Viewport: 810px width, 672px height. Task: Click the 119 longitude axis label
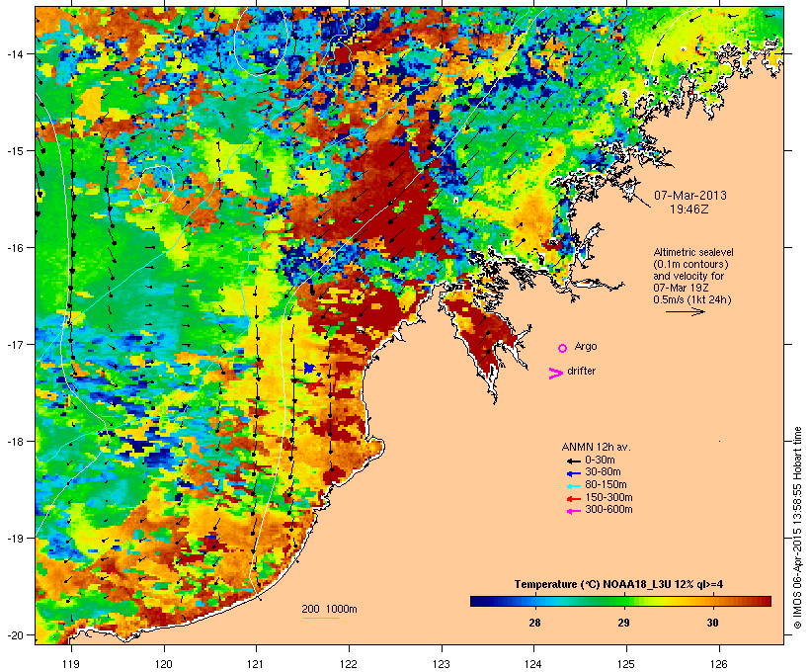pyautogui.click(x=71, y=664)
